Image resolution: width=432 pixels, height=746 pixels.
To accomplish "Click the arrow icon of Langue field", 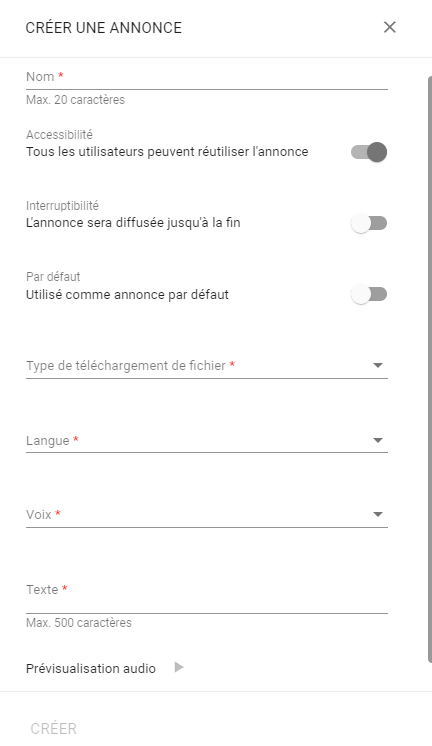I will pyautogui.click(x=378, y=441).
